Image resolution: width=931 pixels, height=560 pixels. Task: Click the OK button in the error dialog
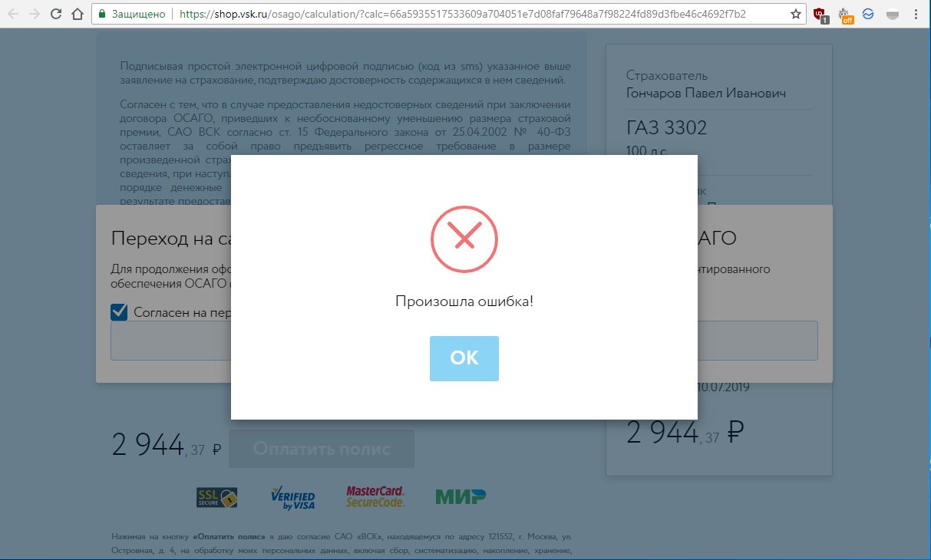(x=464, y=358)
